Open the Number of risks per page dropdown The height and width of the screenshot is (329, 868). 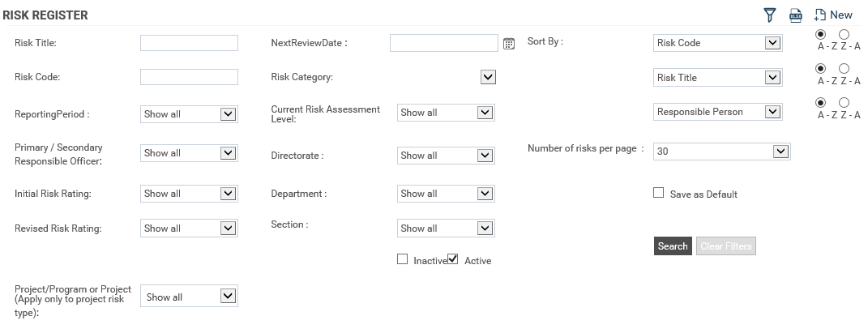[x=722, y=152]
